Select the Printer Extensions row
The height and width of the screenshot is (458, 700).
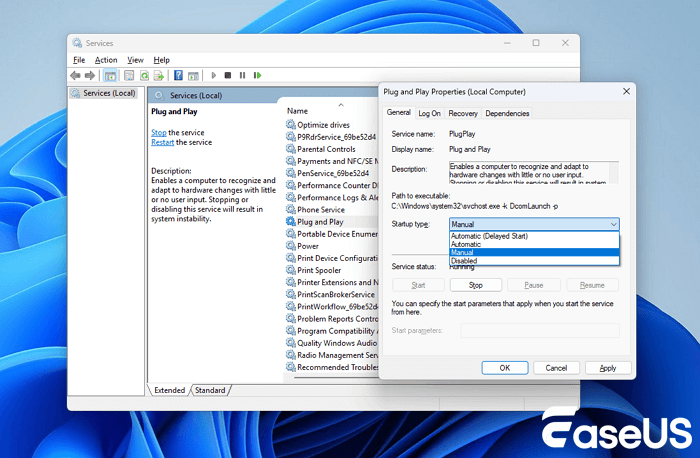[x=331, y=282]
